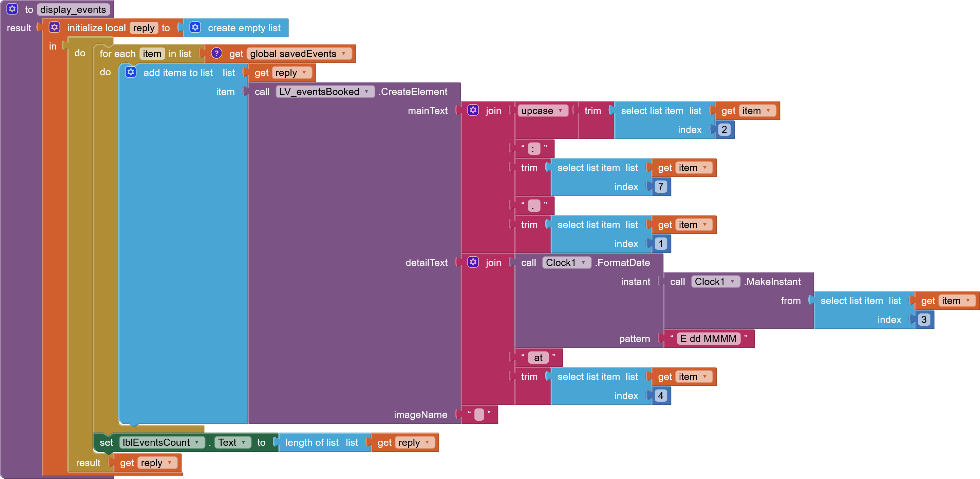Select the .MakeInstant call block label
Image resolution: width=980 pixels, height=479 pixels.
click(x=772, y=282)
